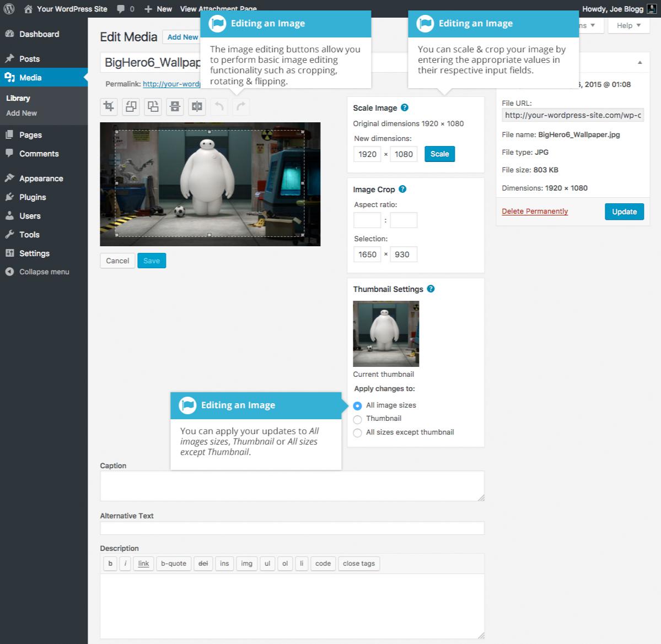Rotate image counter-clockwise icon
The height and width of the screenshot is (644, 661).
coord(131,106)
